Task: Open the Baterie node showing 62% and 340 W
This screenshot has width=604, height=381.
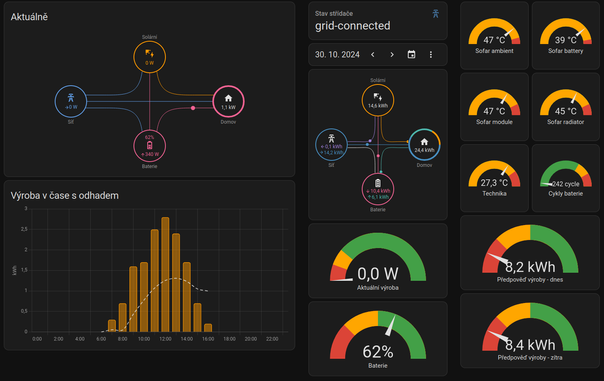Action: pos(149,146)
